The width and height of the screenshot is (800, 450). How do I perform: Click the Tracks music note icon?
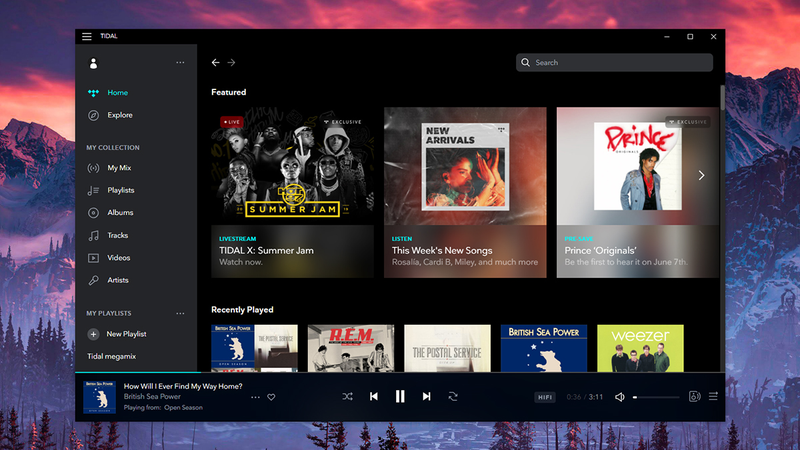(x=93, y=235)
